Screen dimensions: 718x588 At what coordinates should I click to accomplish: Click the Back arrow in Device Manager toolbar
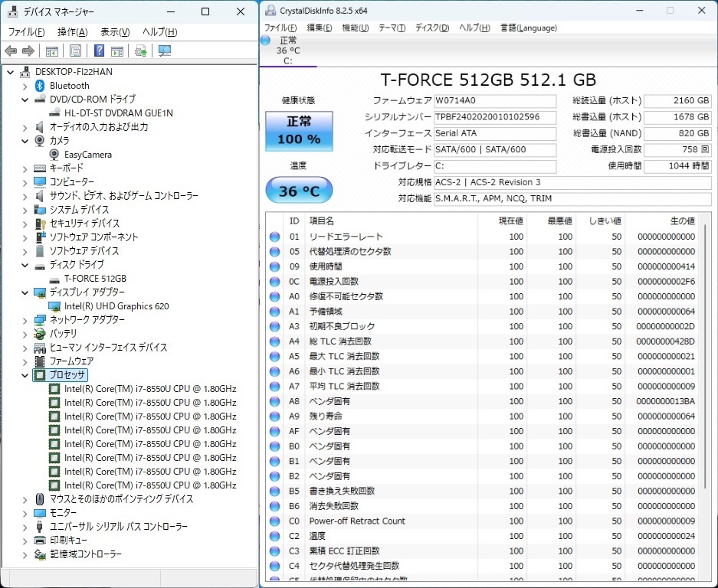[x=11, y=51]
